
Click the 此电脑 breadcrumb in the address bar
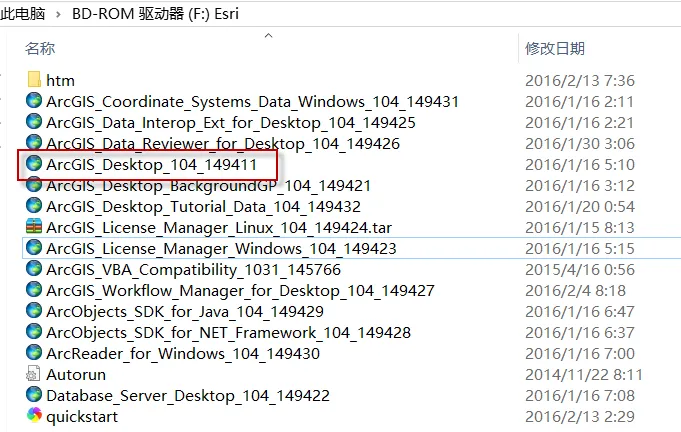(23, 13)
